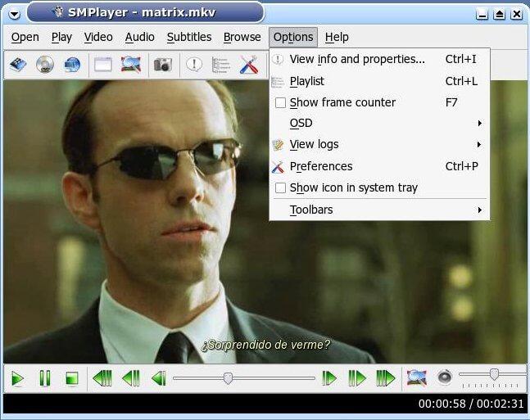Screen dimensions: 530x420
Task: Click the Open DVD disc icon
Action: click(x=45, y=64)
